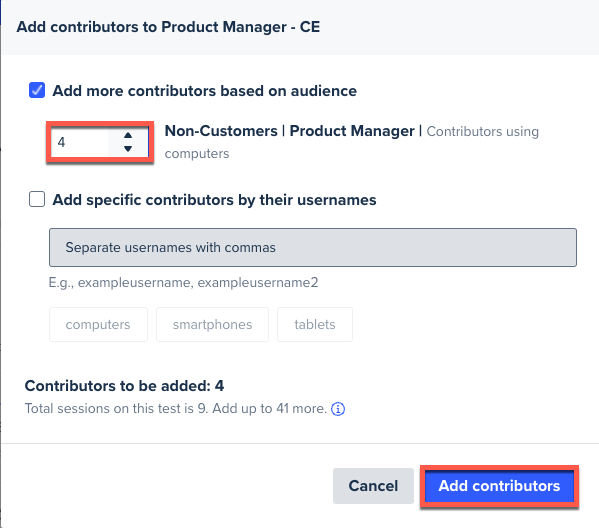Decrease contributor count with the down arrow
This screenshot has height=528, width=599.
pos(128,149)
